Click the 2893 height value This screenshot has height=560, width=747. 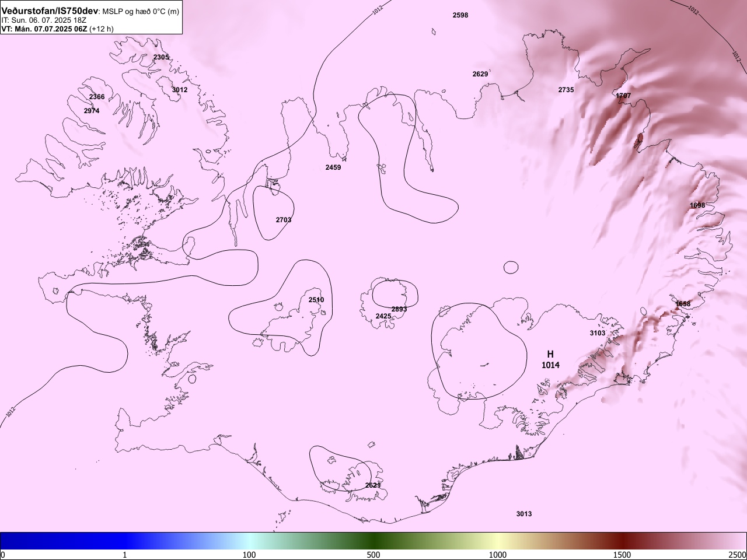(x=399, y=309)
